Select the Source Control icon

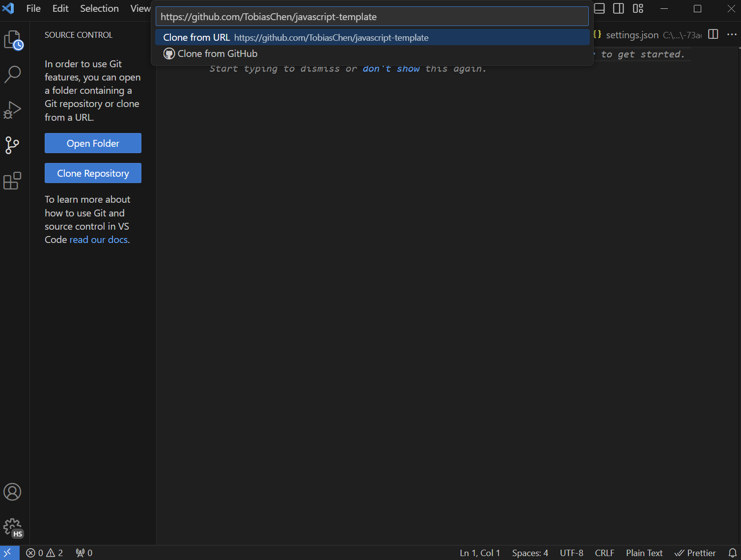13,145
